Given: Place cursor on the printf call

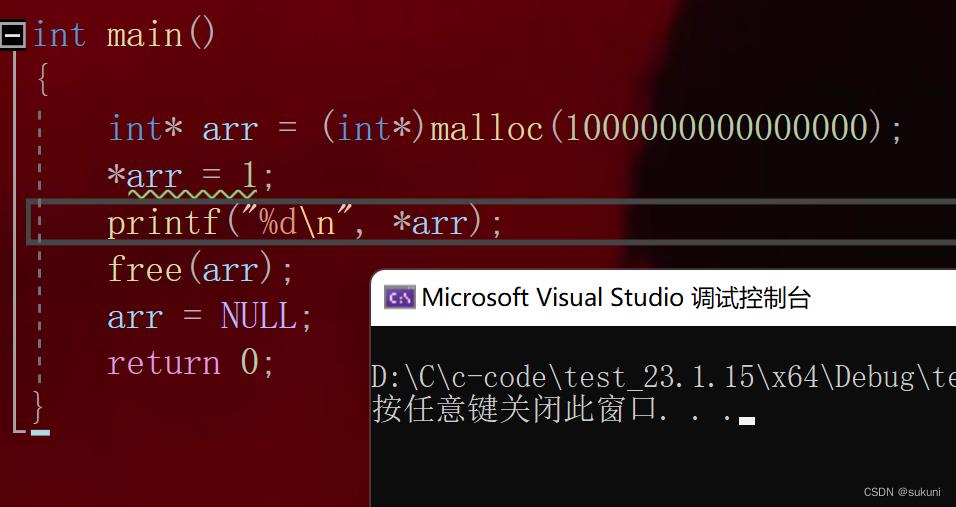Looking at the screenshot, I should (x=162, y=222).
